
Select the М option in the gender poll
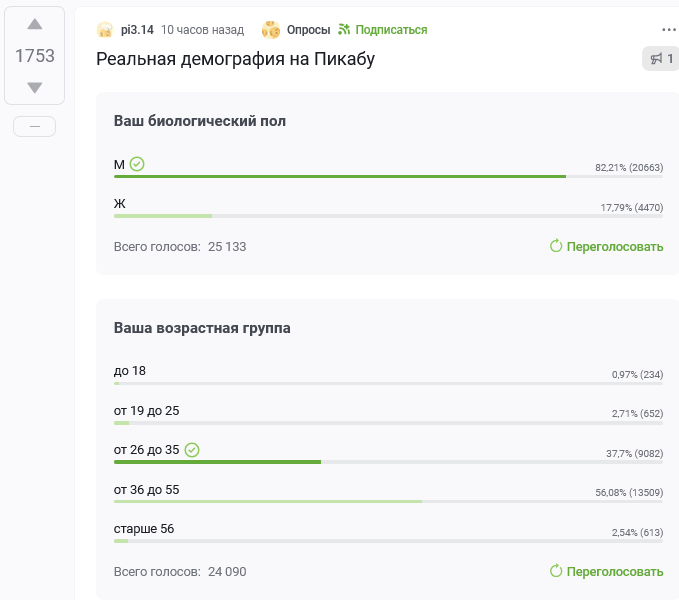[120, 164]
